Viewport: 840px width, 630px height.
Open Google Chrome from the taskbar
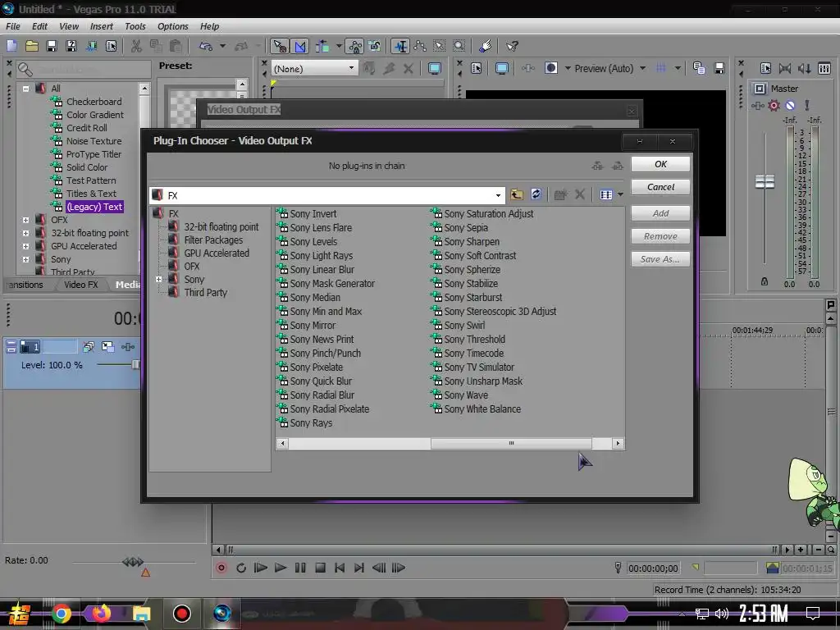tap(61, 614)
